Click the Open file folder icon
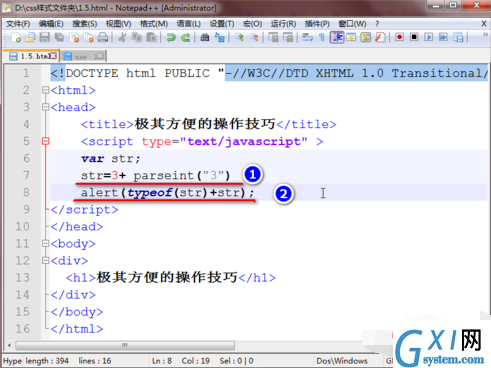Screen dimensions: 491x368 [x=30, y=37]
